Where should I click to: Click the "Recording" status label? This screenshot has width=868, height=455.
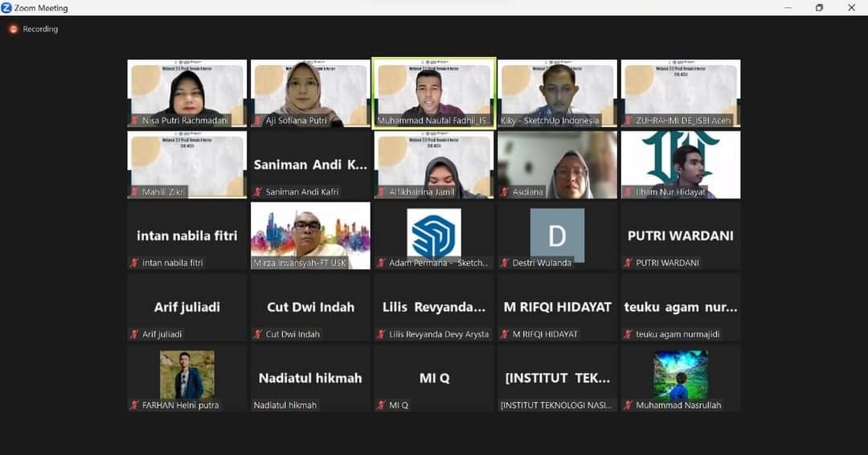click(40, 29)
